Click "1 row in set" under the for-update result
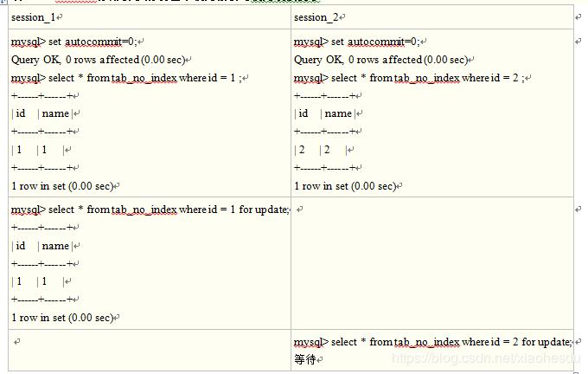Viewport: 588px width, 374px height. click(x=62, y=318)
